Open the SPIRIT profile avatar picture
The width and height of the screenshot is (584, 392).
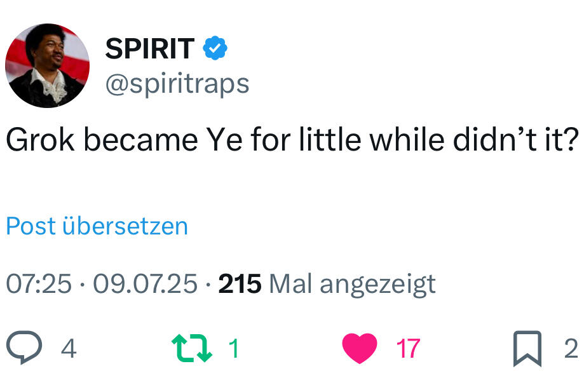pos(47,66)
